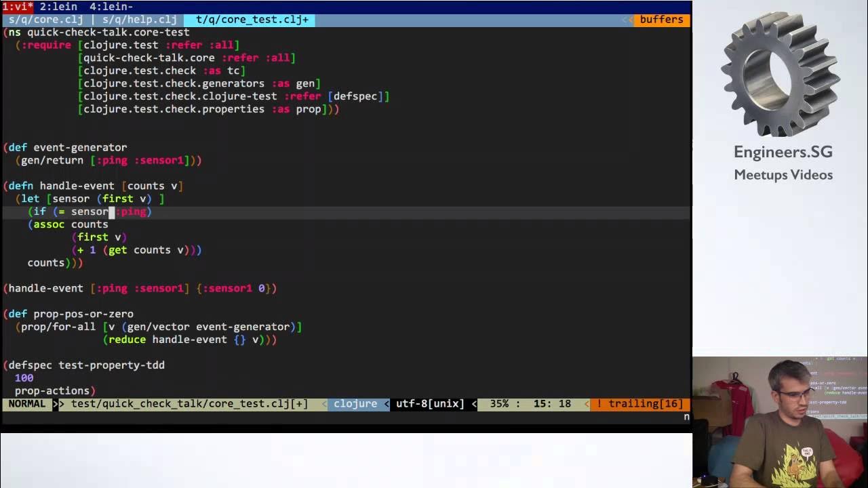Click 'prop/for-all' call
The height and width of the screenshot is (488, 868).
58,327
